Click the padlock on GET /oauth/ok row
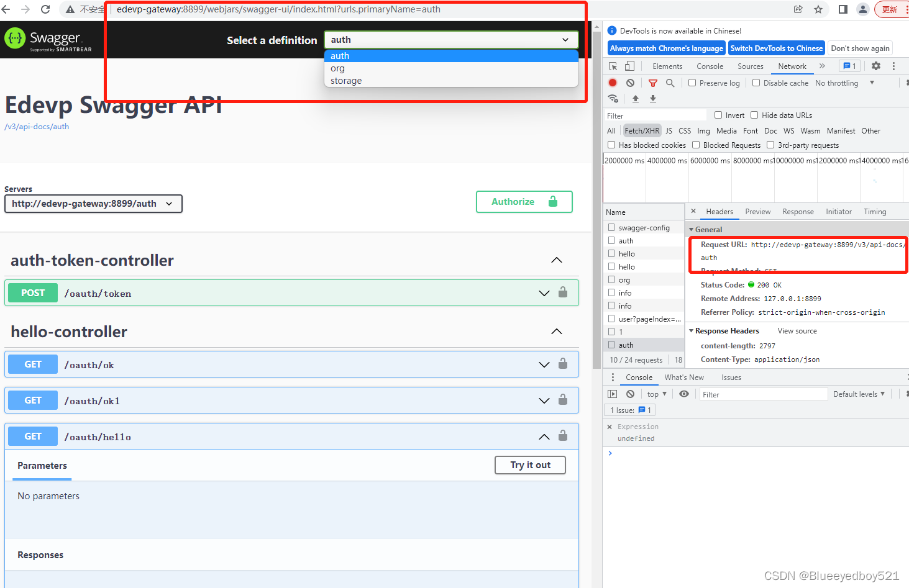This screenshot has width=909, height=588. pyautogui.click(x=563, y=363)
